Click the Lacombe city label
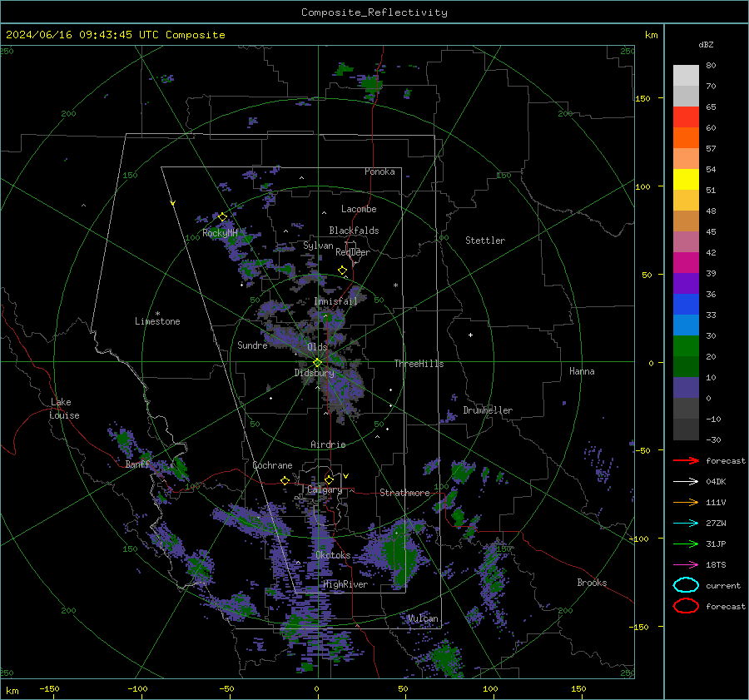This screenshot has height=700, width=749. [x=359, y=209]
